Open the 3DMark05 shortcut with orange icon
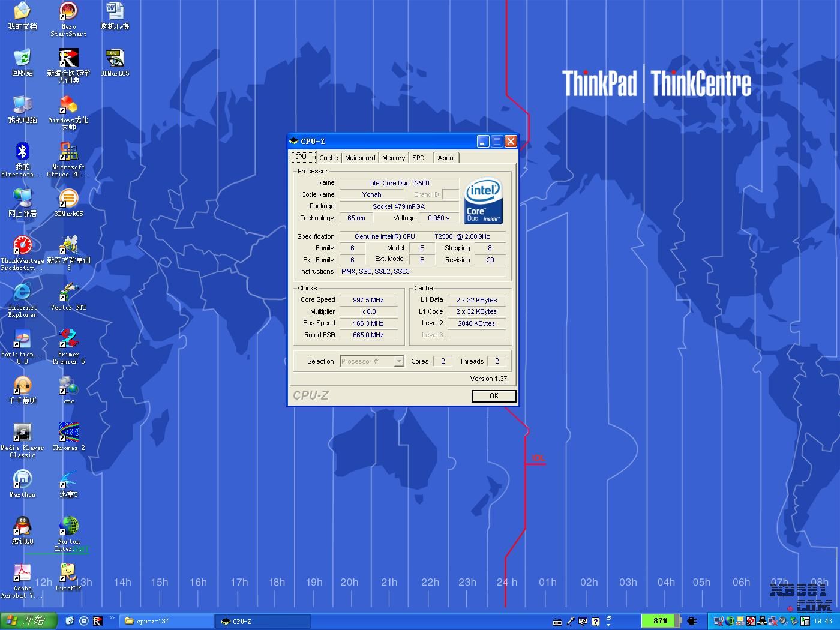 (68, 199)
